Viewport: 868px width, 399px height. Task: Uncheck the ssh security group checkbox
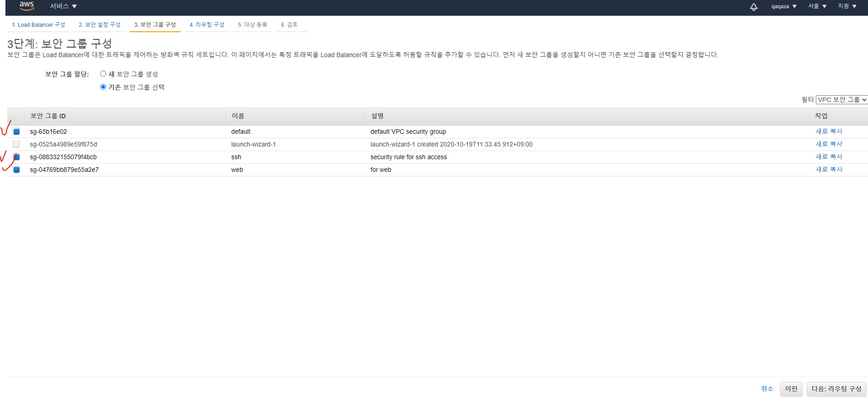(x=17, y=157)
